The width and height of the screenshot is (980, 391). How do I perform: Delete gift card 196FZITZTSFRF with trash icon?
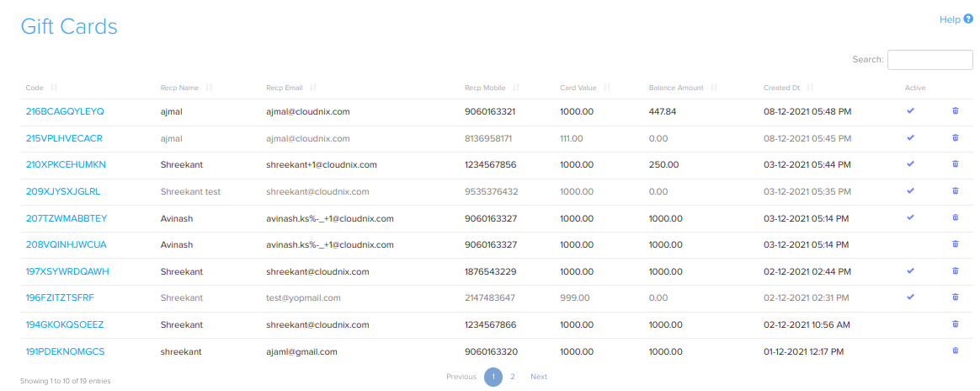click(955, 297)
